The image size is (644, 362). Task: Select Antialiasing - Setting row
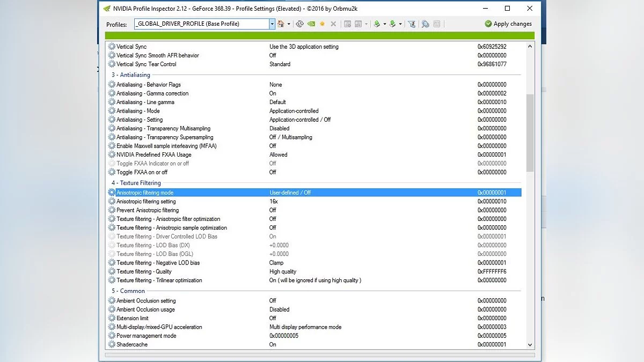[x=314, y=120]
